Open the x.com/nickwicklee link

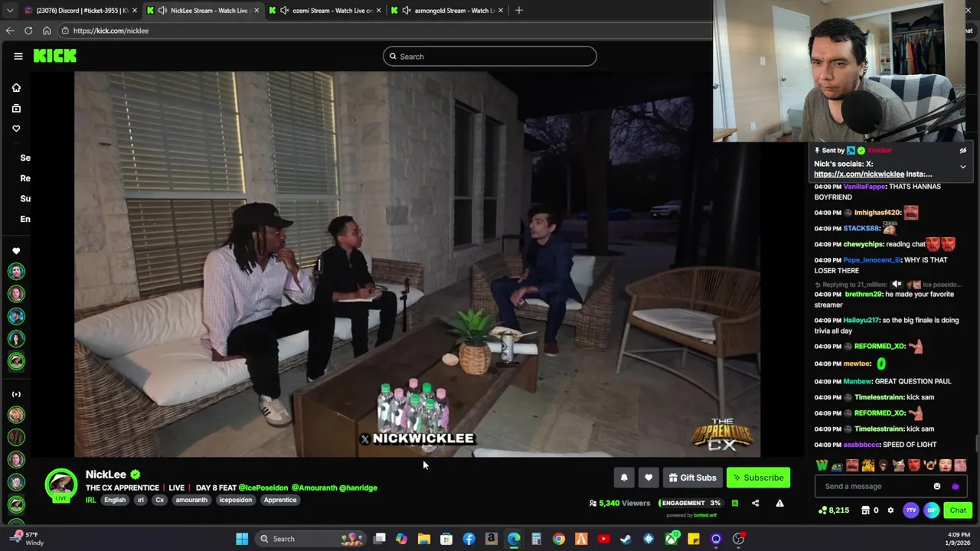click(x=859, y=174)
